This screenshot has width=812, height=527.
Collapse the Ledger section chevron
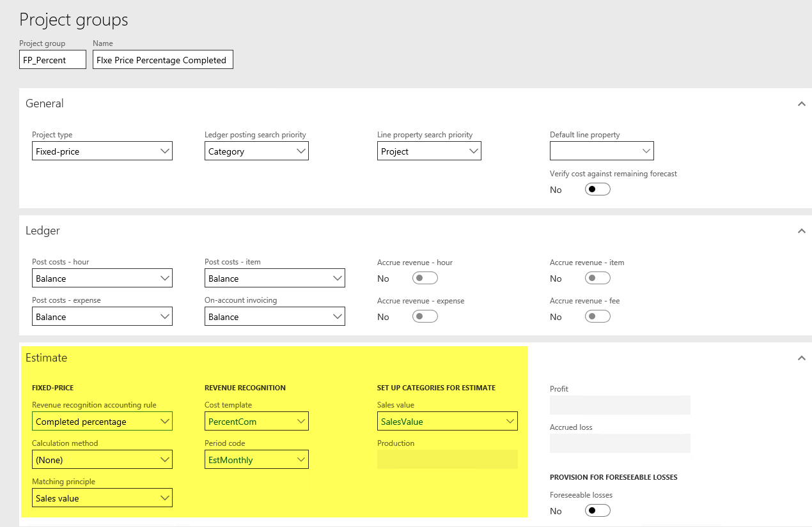(801, 231)
